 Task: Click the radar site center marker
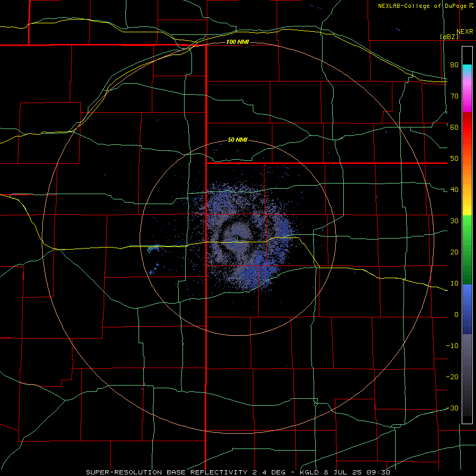[x=237, y=238]
